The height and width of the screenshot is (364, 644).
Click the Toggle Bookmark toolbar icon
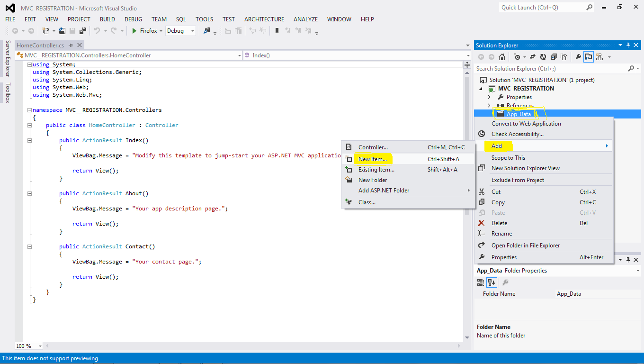(x=277, y=31)
